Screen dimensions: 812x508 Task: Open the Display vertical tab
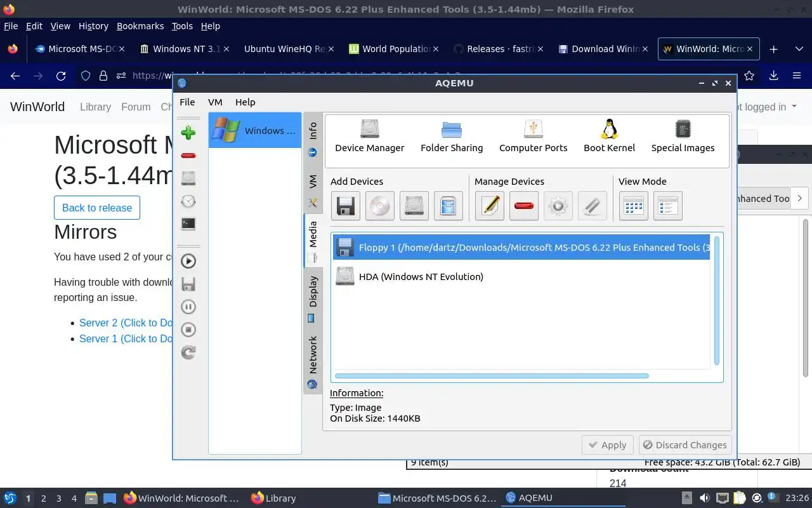click(313, 299)
